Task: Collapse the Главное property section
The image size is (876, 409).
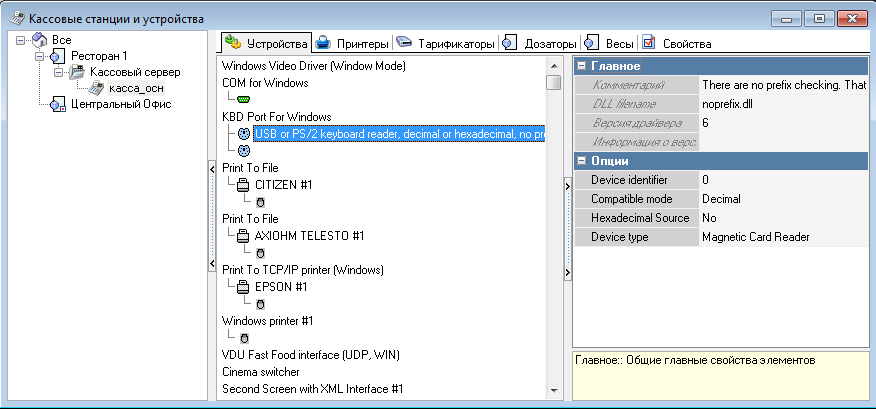Action: pyautogui.click(x=581, y=66)
